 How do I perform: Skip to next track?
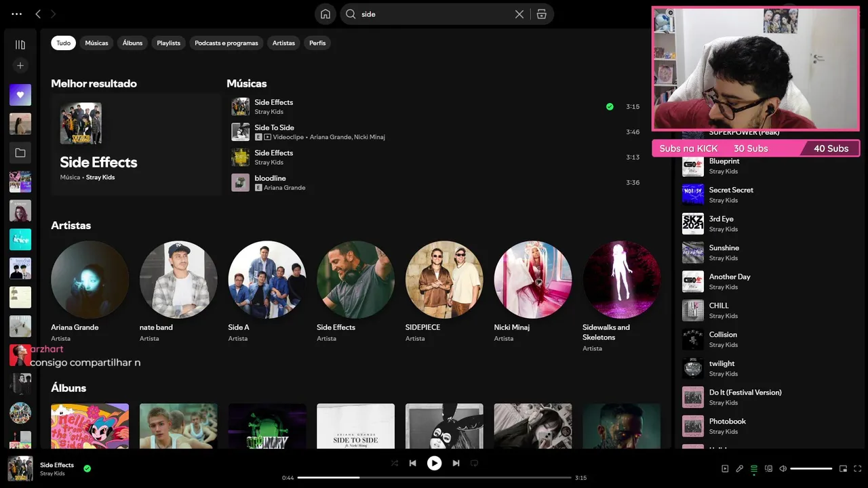456,463
